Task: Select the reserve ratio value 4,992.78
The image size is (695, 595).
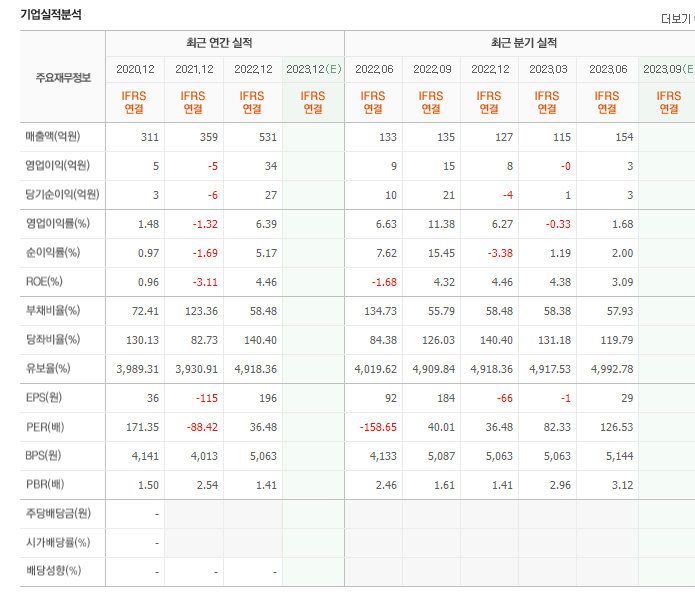Action: pyautogui.click(x=612, y=369)
